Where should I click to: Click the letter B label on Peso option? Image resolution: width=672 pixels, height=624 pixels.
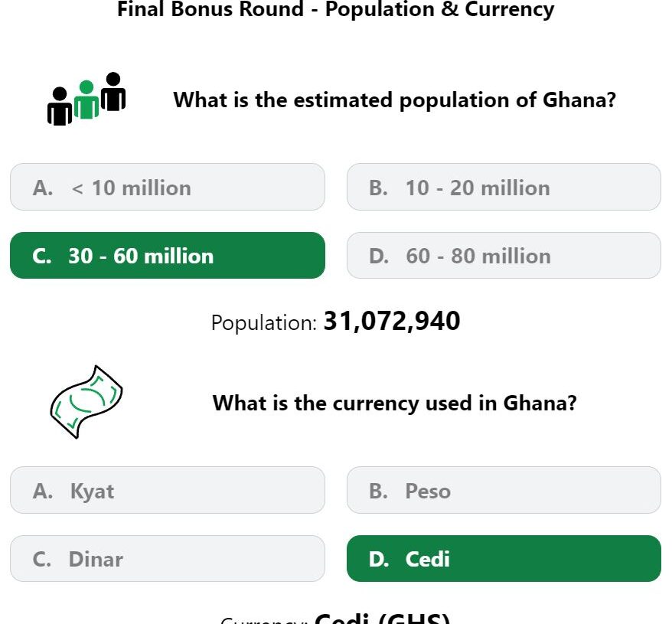click(x=378, y=491)
